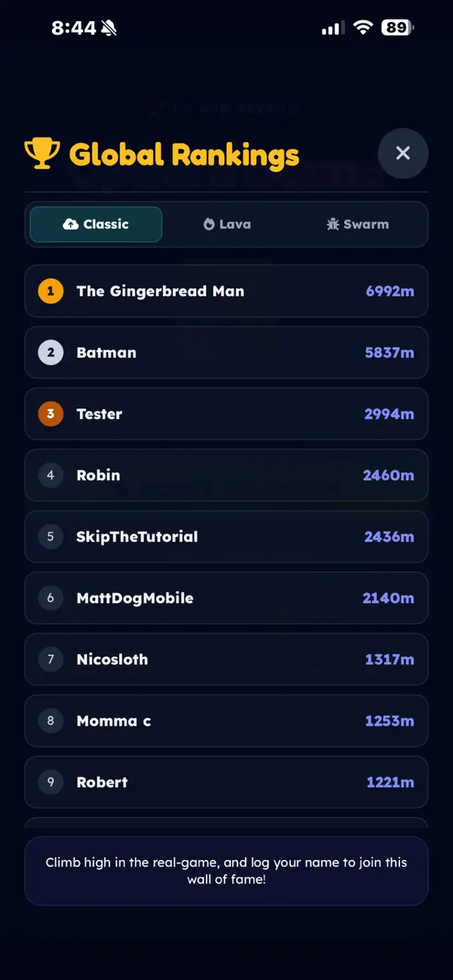Tap the Nicosloth leaderboard entry
Screen dimensions: 453x980
[x=226, y=659]
